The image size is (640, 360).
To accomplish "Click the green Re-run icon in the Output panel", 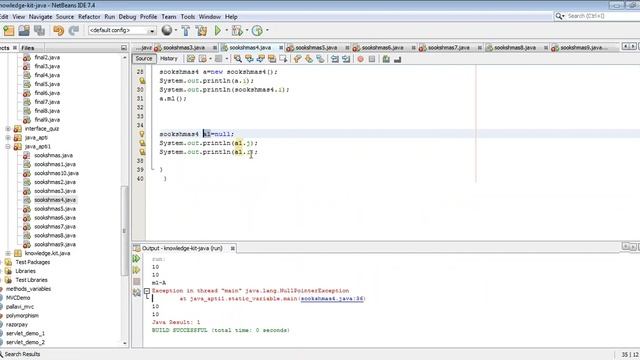I will [x=137, y=259].
